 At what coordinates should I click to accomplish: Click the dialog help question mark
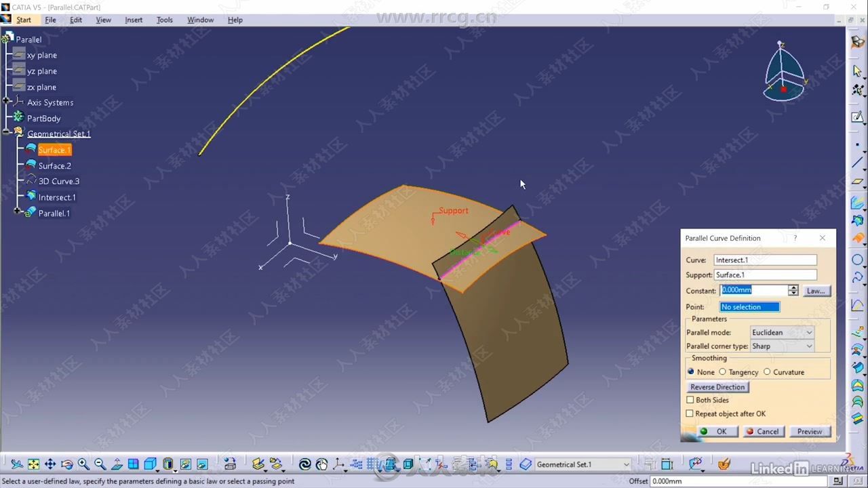point(795,238)
